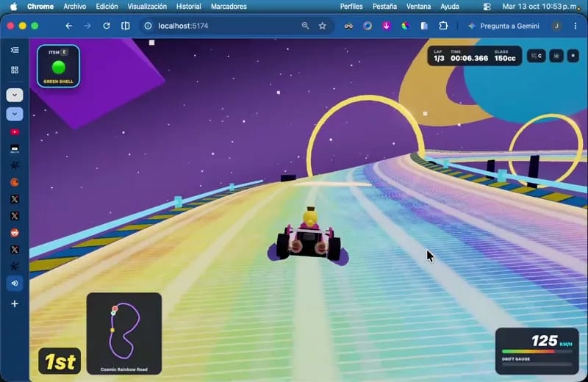Viewport: 588px width, 382px height.
Task: Open the Ventana menu
Action: tap(418, 7)
